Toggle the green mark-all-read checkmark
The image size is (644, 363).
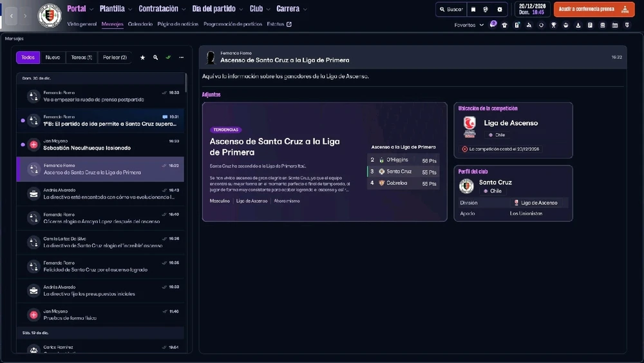tap(168, 57)
